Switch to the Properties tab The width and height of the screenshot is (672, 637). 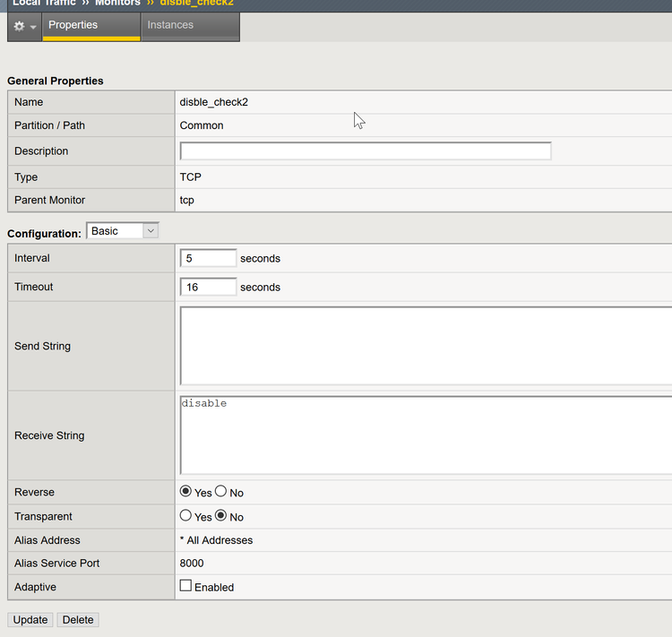coord(73,25)
